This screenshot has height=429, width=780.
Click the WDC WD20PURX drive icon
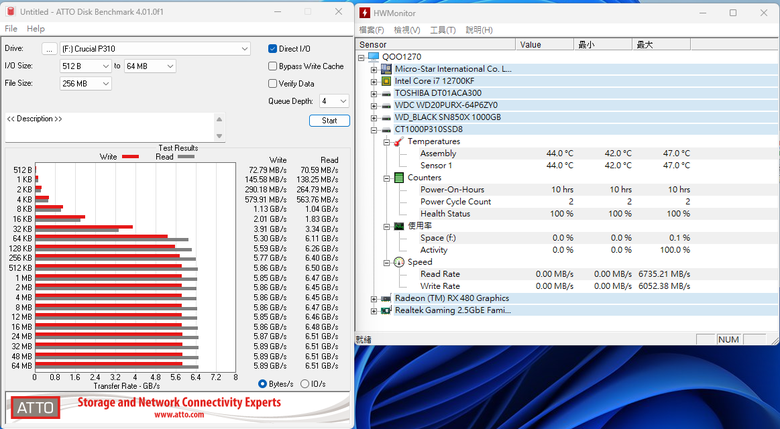(386, 105)
